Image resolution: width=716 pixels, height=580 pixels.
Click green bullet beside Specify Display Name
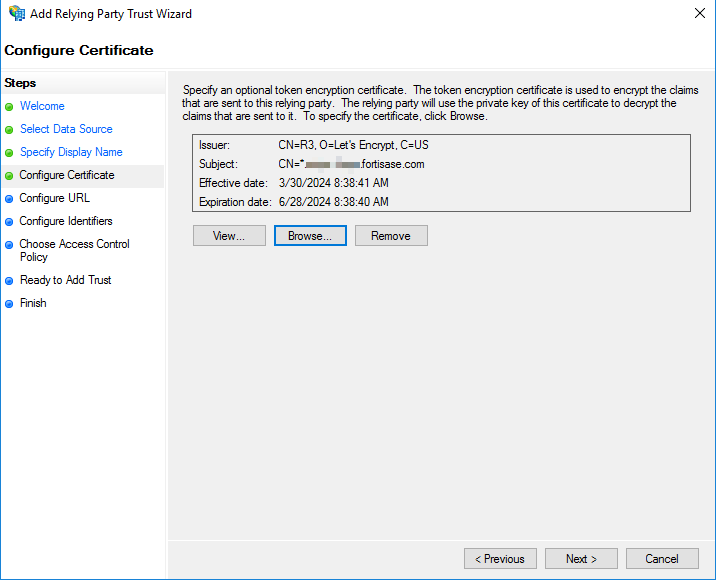(9, 153)
